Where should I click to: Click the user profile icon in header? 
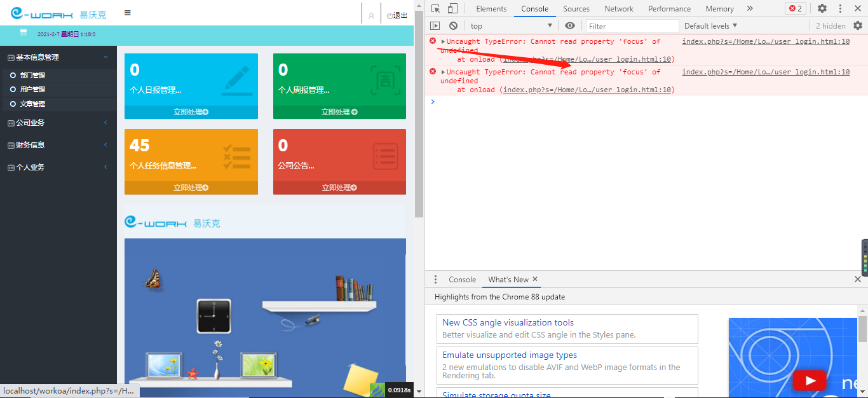(371, 16)
